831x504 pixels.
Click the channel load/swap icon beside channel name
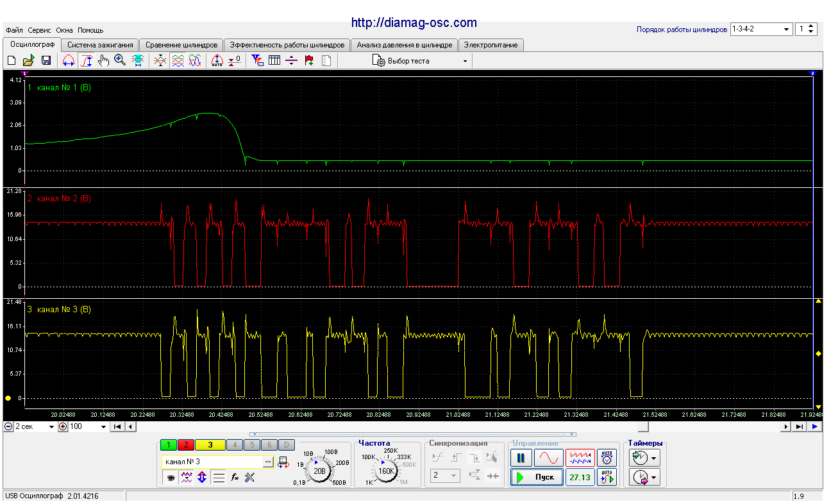tap(283, 462)
